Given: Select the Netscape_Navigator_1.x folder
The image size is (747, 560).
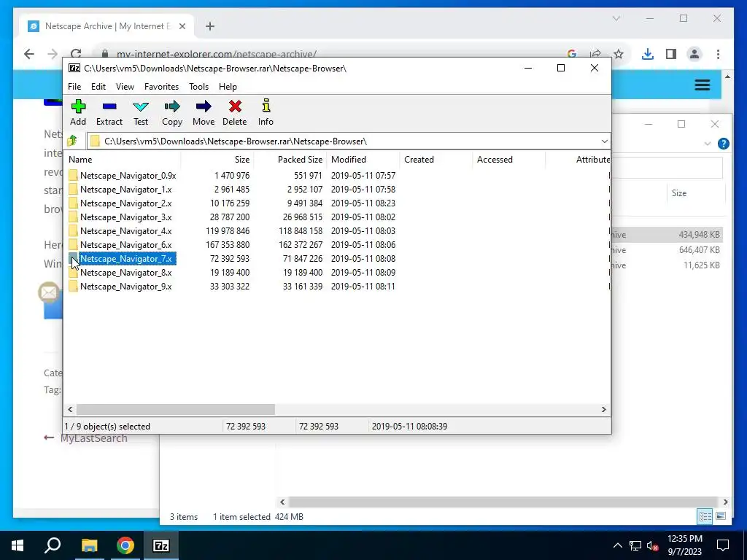Looking at the screenshot, I should [x=125, y=189].
